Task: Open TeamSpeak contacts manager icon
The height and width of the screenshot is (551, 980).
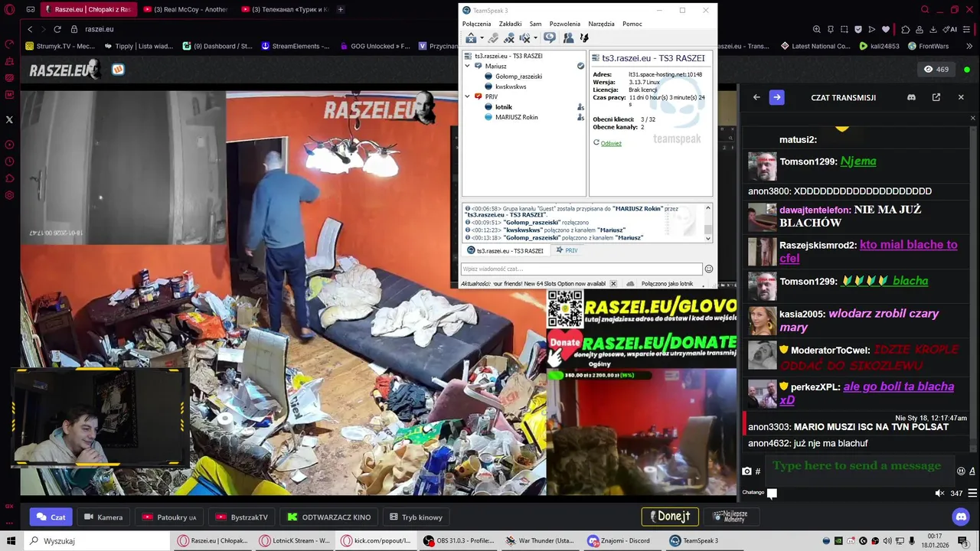Action: [x=568, y=37]
